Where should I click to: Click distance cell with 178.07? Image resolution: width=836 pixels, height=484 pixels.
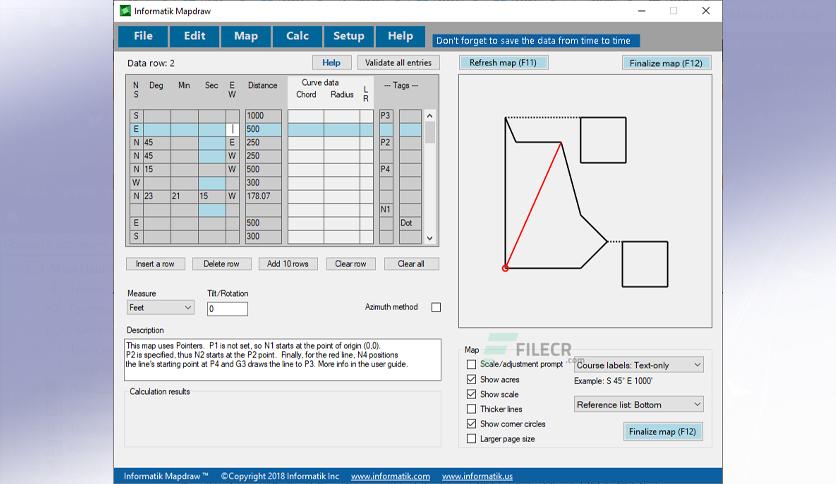(x=263, y=196)
